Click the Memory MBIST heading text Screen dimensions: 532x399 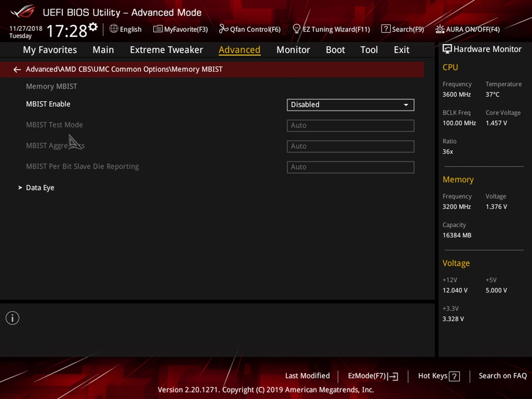[51, 87]
